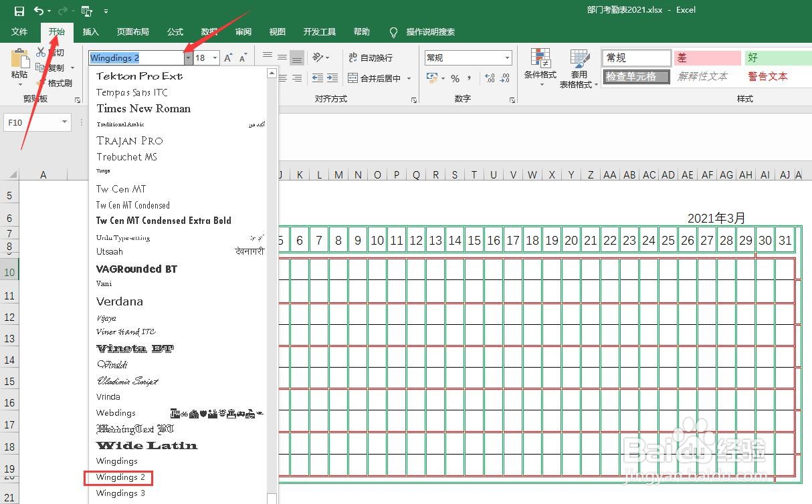Viewport: 812px width, 504px height.
Task: Click the 格式刷 Format Painter button
Action: 54,83
